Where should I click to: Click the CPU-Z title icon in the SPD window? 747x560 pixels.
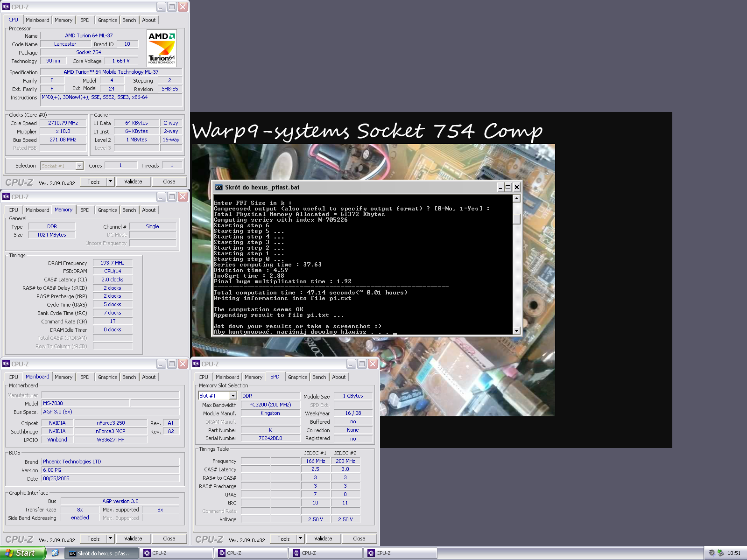(x=196, y=364)
